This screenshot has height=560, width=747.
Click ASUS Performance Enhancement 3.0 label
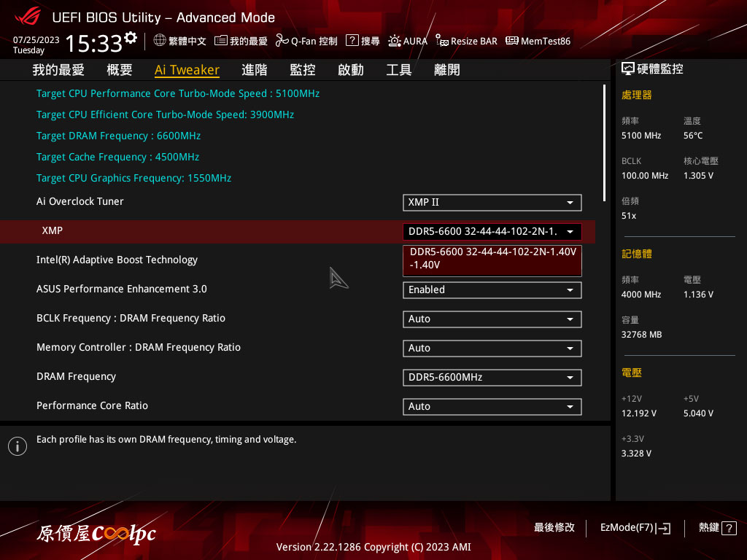pyautogui.click(x=122, y=289)
